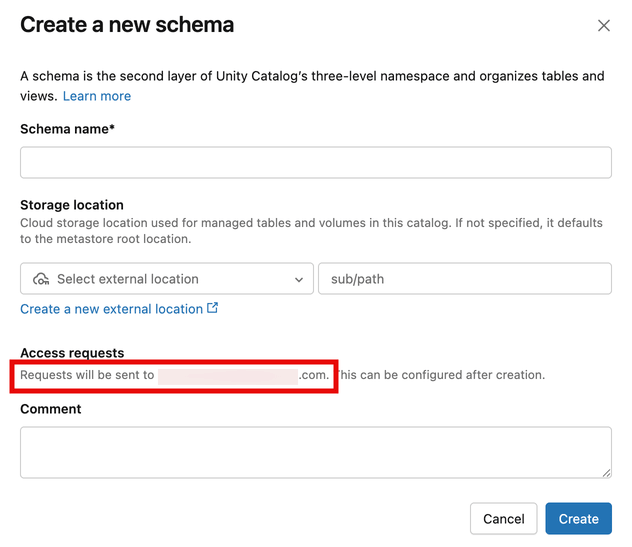The image size is (632, 547).
Task: Click the Schema name label
Action: click(67, 129)
